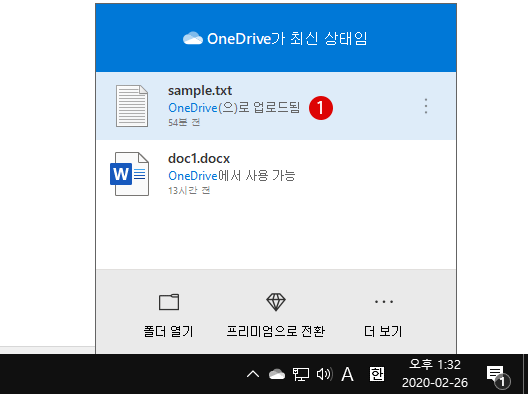Open the taskbar clock showing 오후 1:32
This screenshot has width=528, height=394.
point(435,365)
